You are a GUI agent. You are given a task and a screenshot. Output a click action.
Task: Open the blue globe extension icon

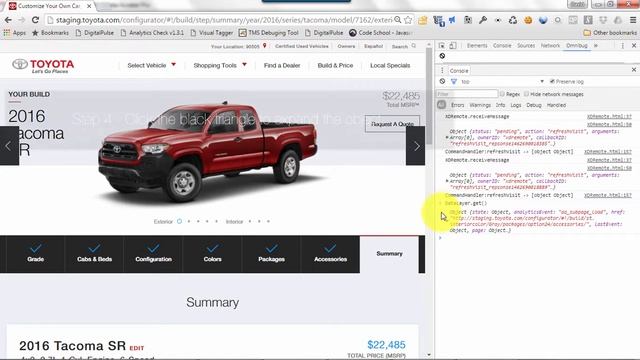[x=543, y=20]
